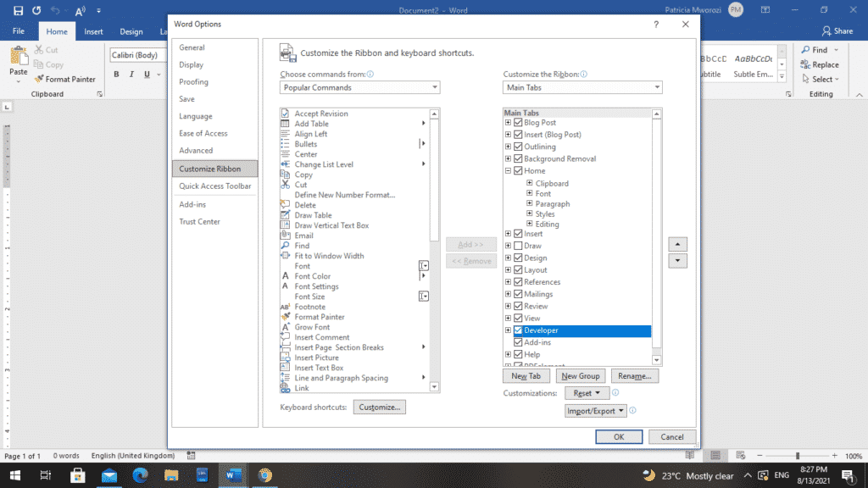Uncheck the Developer tab checkbox
The image size is (868, 488).
coord(518,330)
